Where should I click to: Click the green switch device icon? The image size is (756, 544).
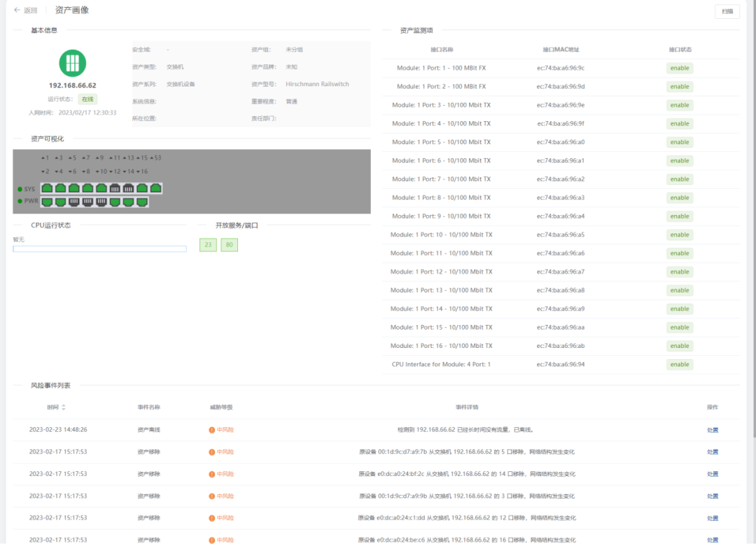[x=72, y=63]
